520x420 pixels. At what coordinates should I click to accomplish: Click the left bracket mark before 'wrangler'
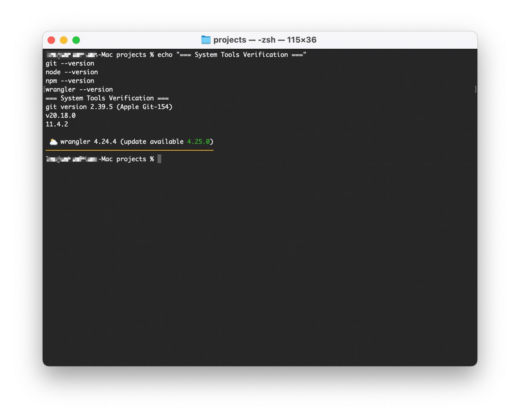pos(44,89)
